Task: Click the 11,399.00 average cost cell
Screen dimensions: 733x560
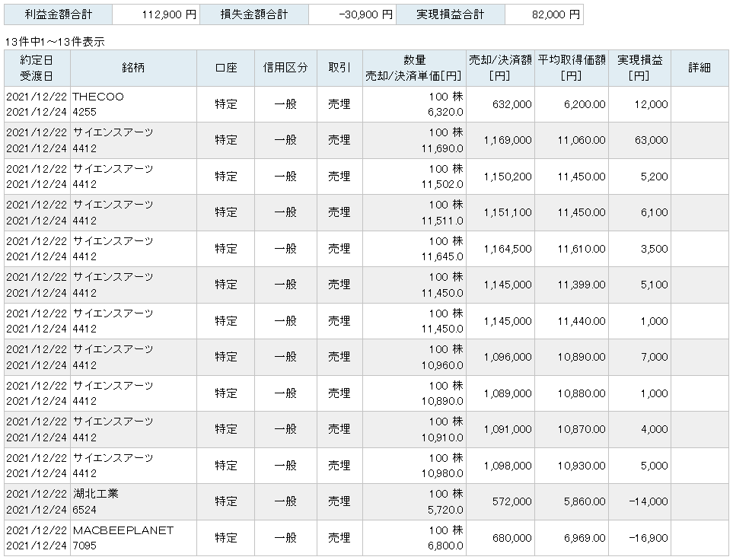Action: tap(572, 285)
